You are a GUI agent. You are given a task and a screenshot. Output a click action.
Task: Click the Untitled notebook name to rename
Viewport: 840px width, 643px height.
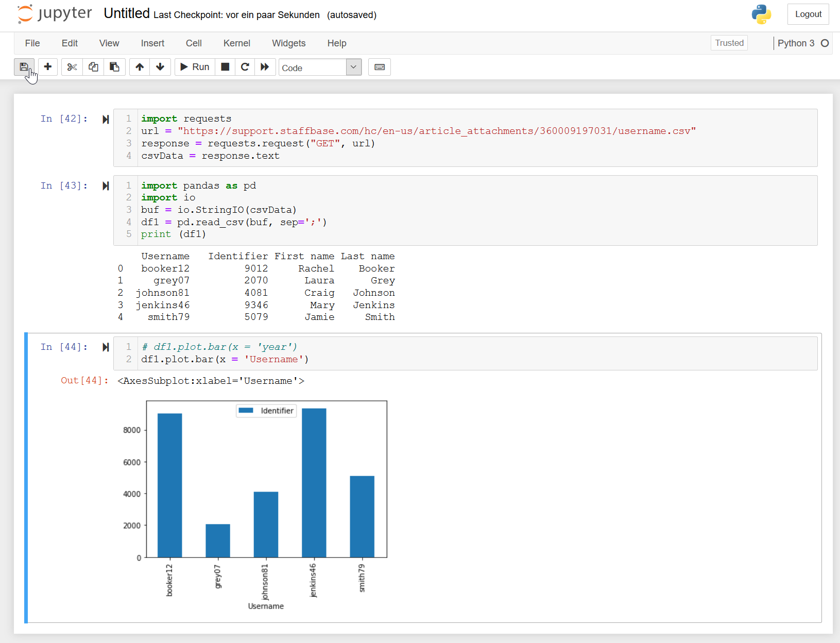tap(127, 13)
